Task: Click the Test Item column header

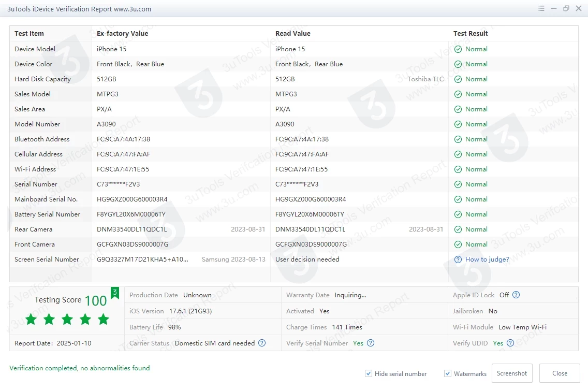Action: coord(30,34)
